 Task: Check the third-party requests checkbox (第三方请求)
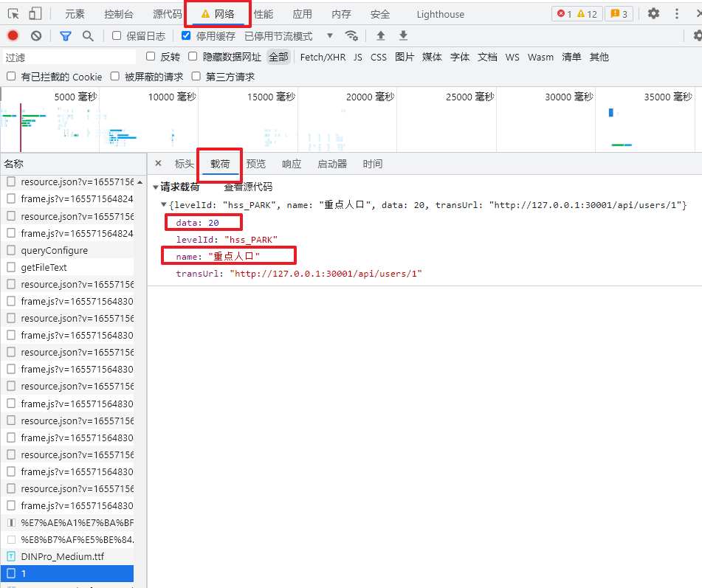point(196,77)
